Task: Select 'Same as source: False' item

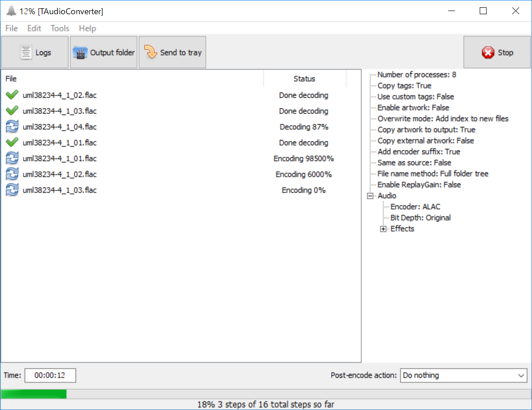Action: coord(414,162)
